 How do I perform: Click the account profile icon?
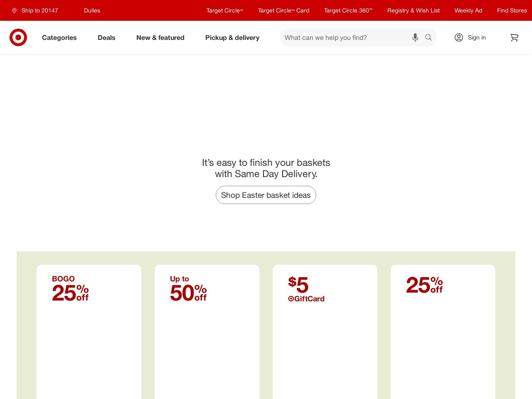tap(459, 37)
